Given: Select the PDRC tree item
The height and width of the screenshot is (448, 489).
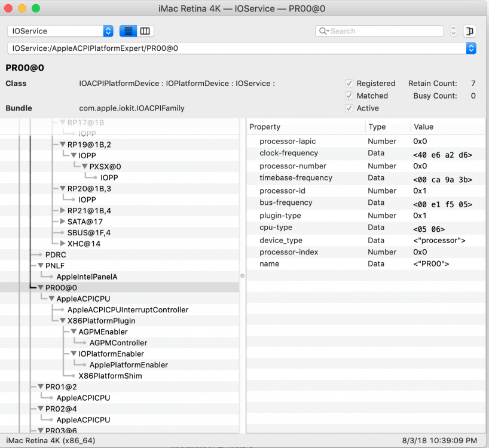Looking at the screenshot, I should tap(56, 255).
